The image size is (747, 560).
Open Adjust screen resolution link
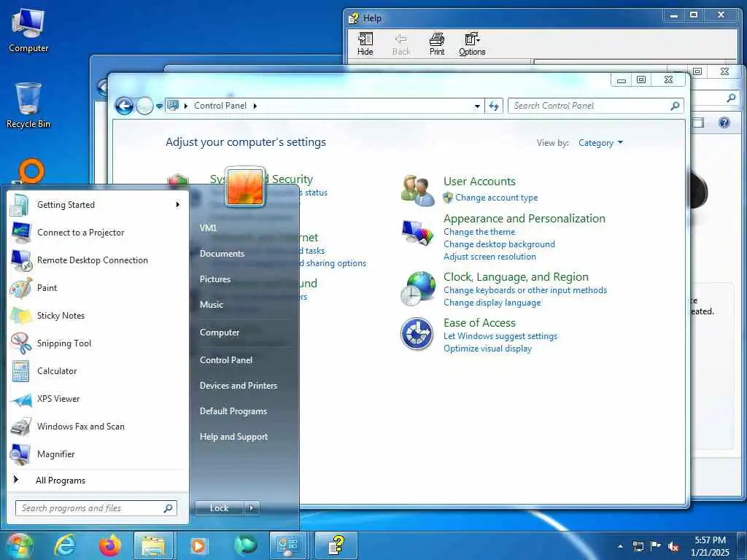coord(489,257)
